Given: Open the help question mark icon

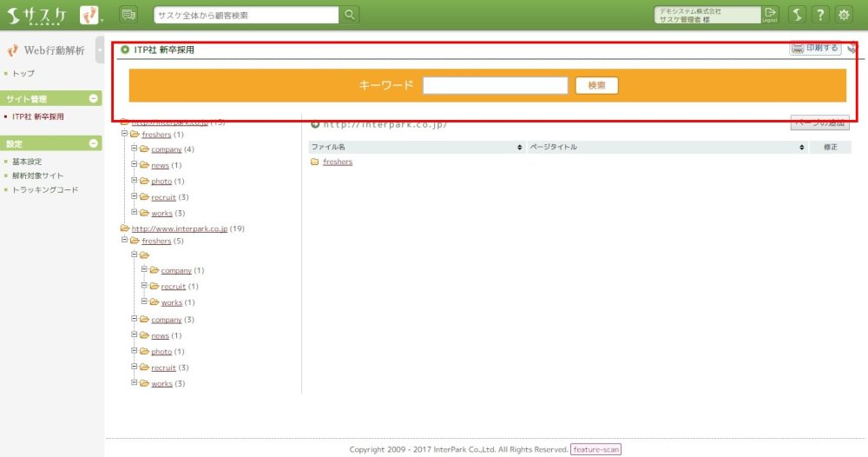Looking at the screenshot, I should pyautogui.click(x=819, y=15).
